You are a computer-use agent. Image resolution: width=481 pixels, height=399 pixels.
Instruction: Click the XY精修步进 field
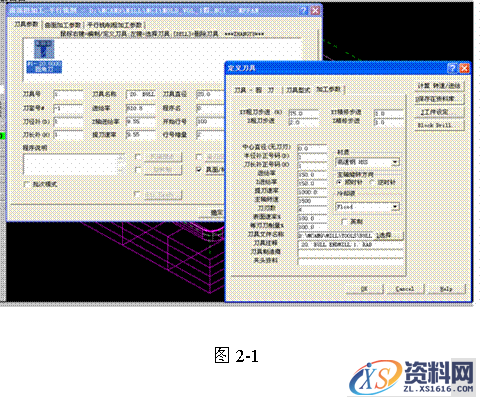tap(388, 113)
